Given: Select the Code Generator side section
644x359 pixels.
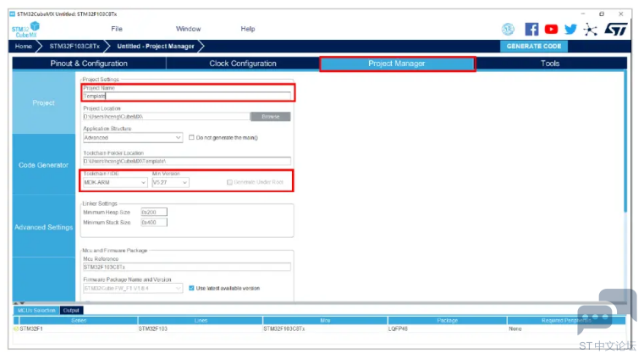Looking at the screenshot, I should [43, 165].
